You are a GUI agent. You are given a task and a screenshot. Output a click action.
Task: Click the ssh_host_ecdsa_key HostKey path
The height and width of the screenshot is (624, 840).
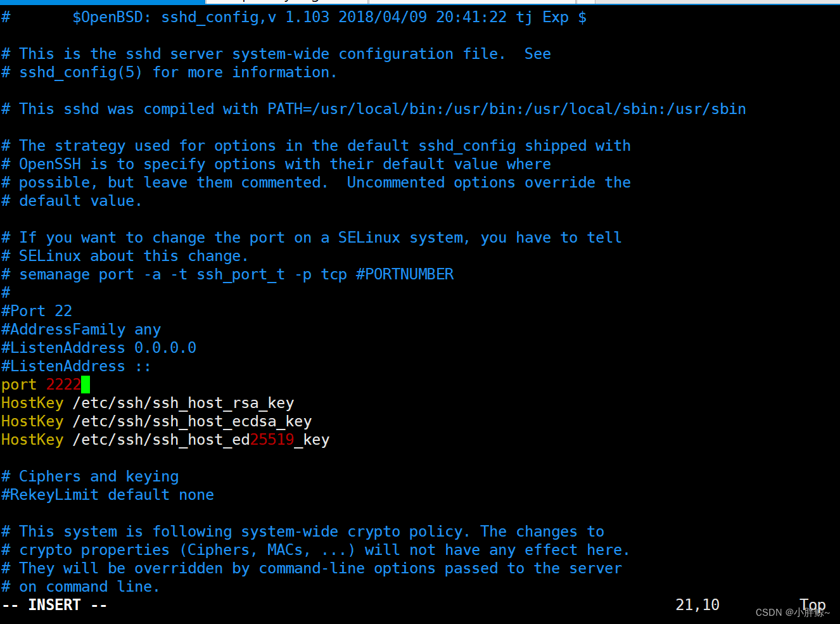coord(192,421)
